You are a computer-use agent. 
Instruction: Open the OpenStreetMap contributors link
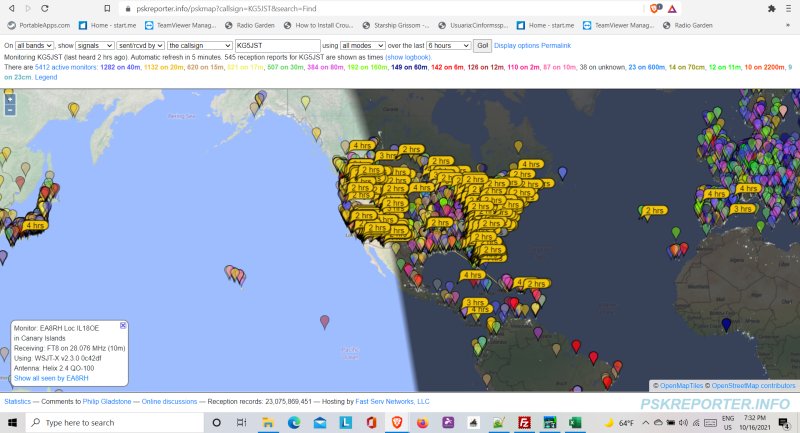point(753,386)
